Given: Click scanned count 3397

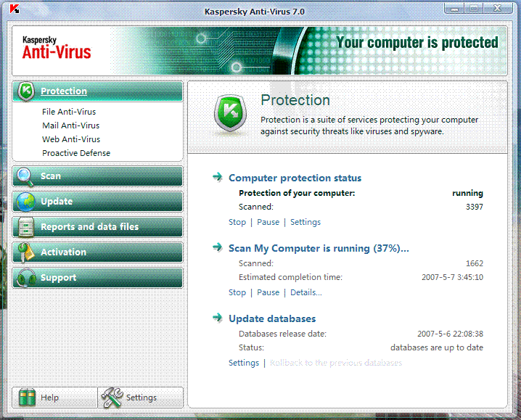Looking at the screenshot, I should coord(474,207).
